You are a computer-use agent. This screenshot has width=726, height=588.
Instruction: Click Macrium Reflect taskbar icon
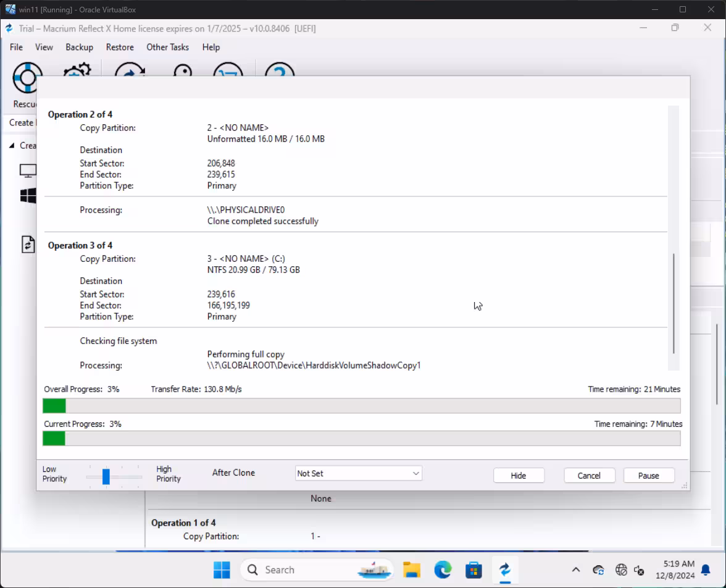tap(505, 569)
